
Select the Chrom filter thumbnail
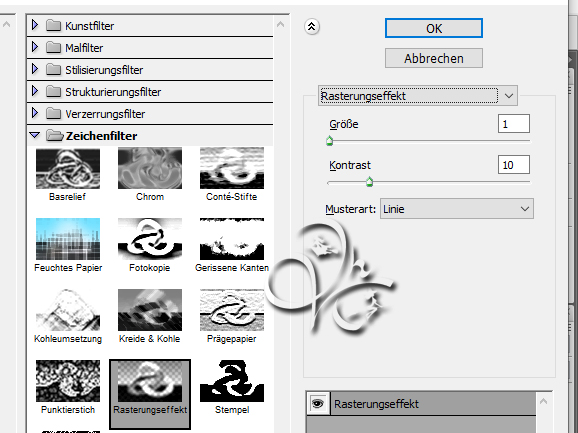pos(150,169)
